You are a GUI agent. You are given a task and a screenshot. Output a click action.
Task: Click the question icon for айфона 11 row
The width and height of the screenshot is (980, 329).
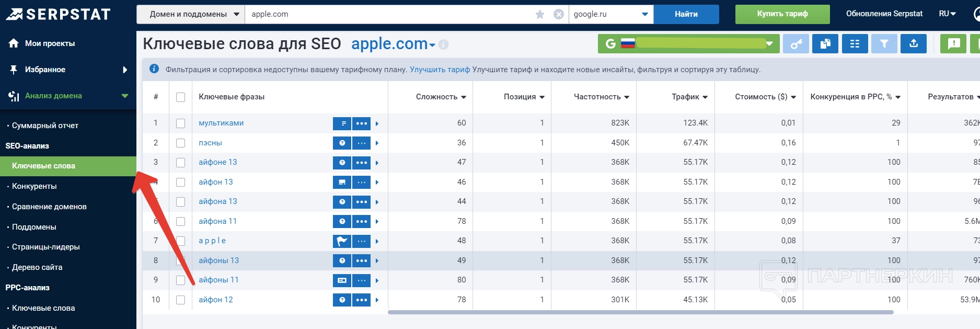(342, 221)
